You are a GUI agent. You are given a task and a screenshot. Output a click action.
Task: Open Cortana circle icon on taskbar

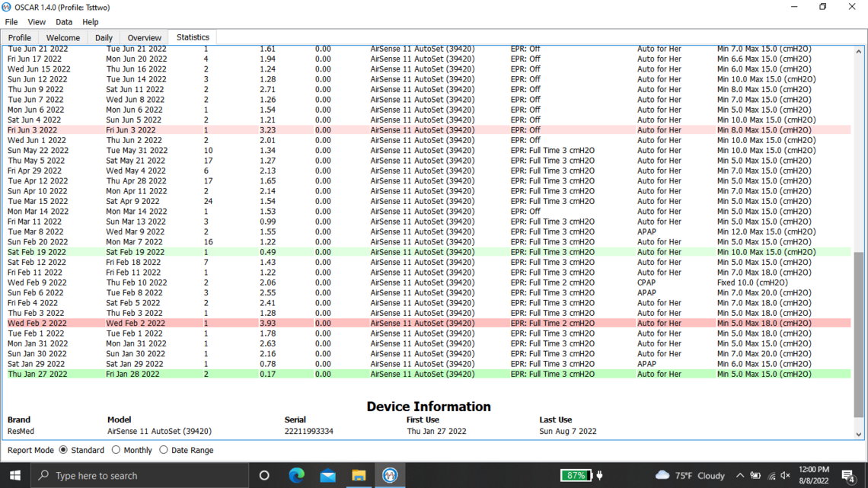pos(264,475)
